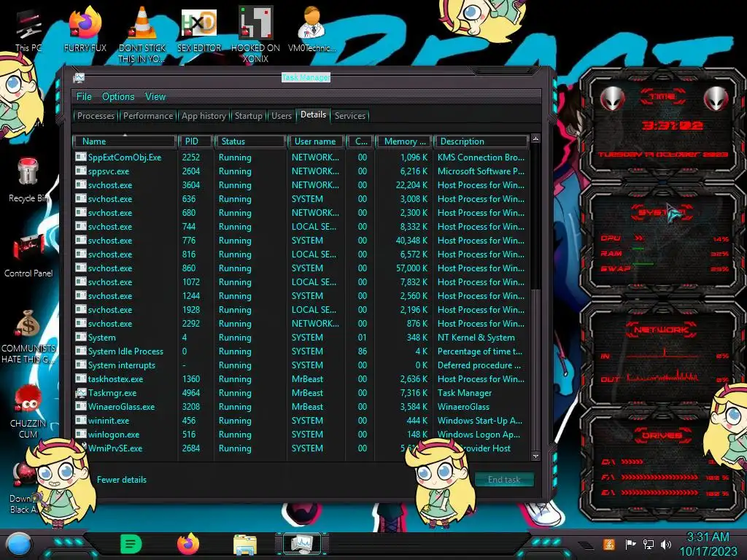Open the VM0Technic doctor icon

pyautogui.click(x=312, y=31)
